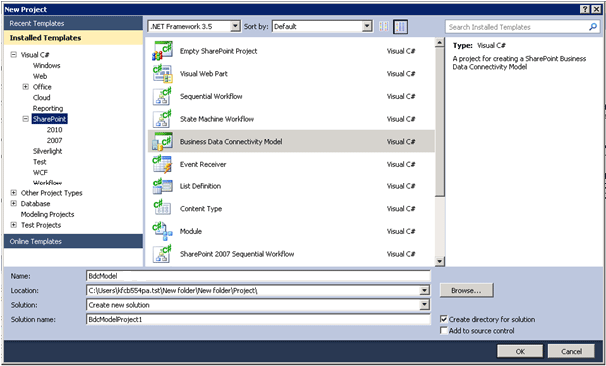Expand the Office tree node
The image size is (606, 366).
(26, 87)
